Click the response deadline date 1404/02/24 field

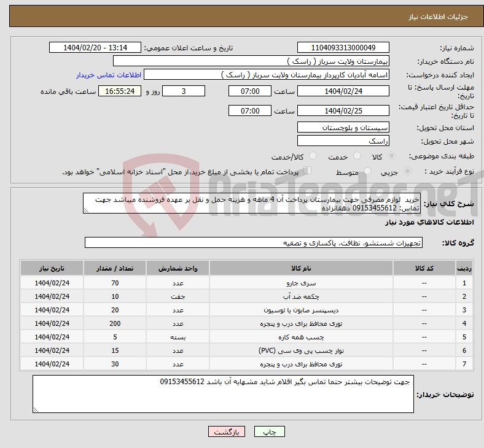pyautogui.click(x=343, y=91)
